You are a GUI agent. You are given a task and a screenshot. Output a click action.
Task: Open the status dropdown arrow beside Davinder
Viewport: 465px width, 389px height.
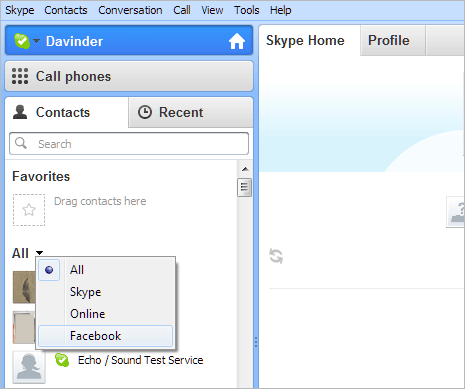[x=36, y=41]
